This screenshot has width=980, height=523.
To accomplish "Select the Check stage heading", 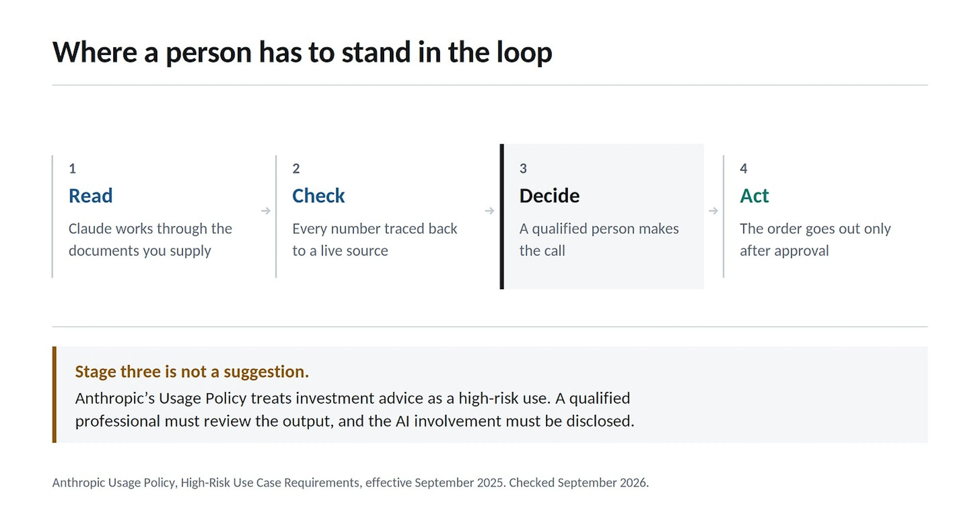I will click(x=318, y=196).
